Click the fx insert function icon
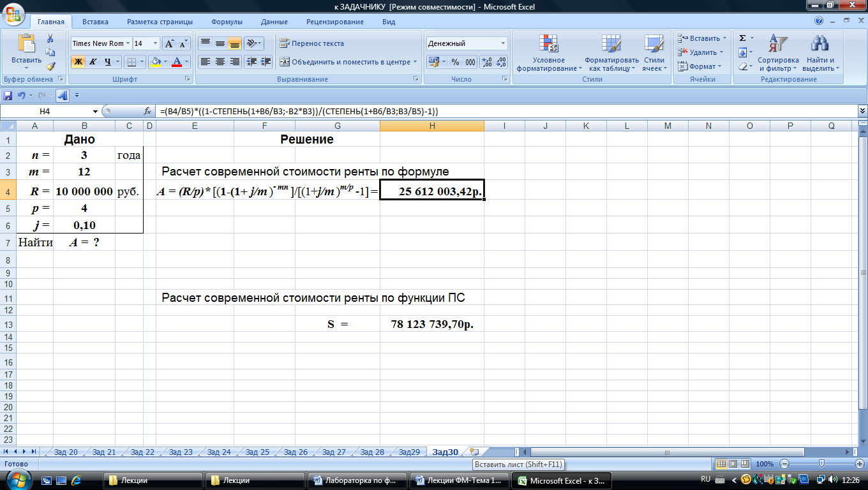 [147, 111]
